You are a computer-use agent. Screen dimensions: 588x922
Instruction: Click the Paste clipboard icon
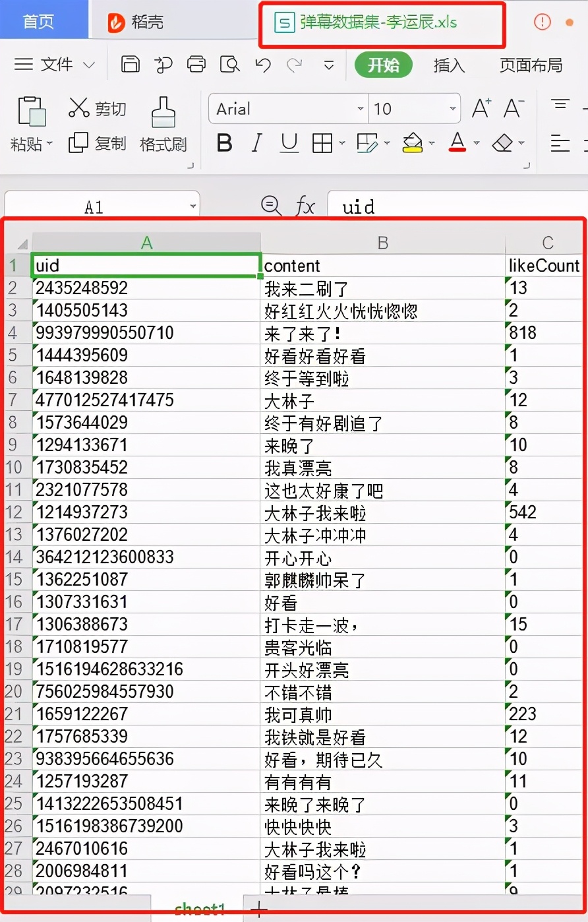coord(31,111)
